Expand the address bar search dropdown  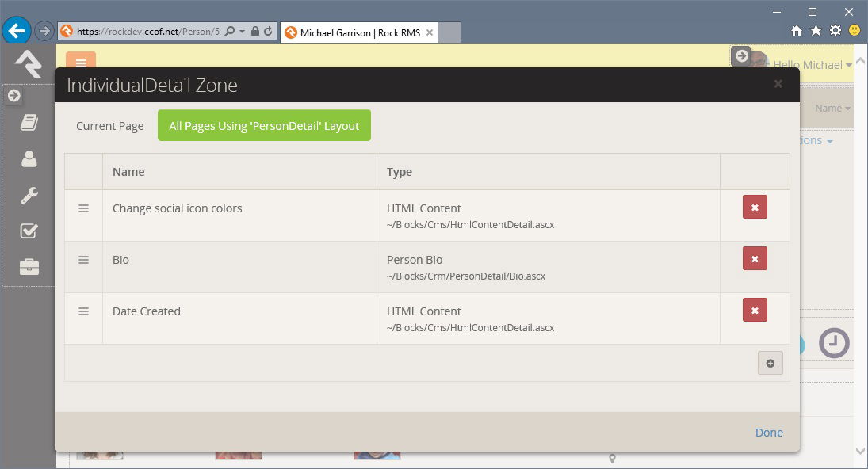point(241,32)
